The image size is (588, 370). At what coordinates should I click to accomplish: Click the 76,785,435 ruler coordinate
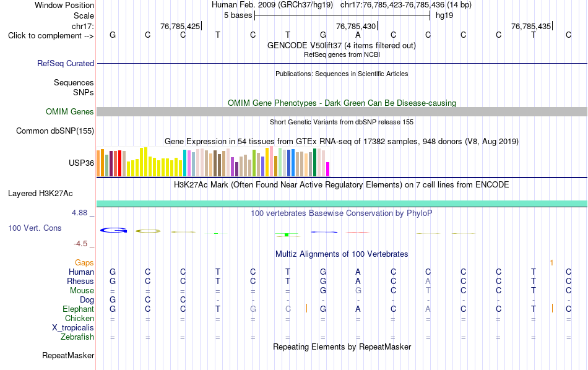pos(531,26)
